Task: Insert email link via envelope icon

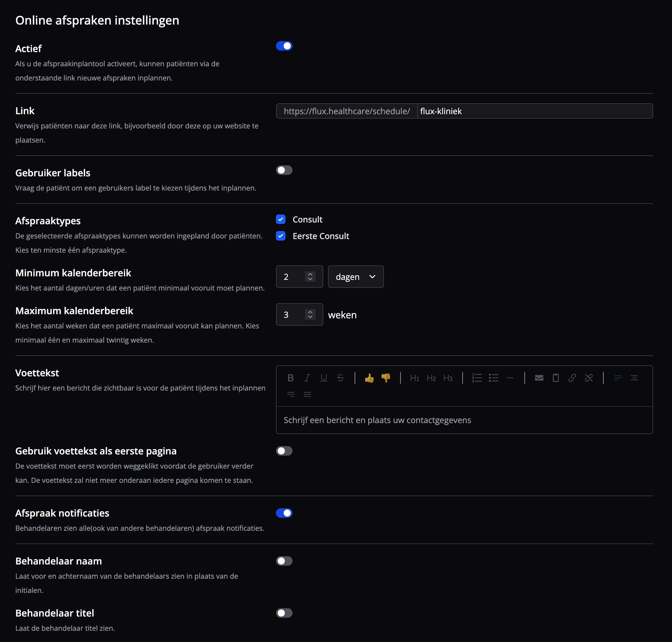Action: coord(539,378)
